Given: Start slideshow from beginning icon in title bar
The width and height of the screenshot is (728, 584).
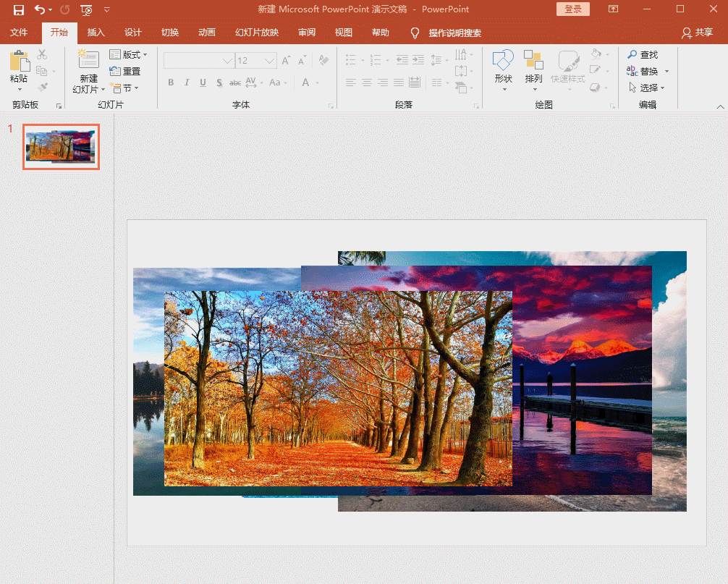Looking at the screenshot, I should click(86, 9).
